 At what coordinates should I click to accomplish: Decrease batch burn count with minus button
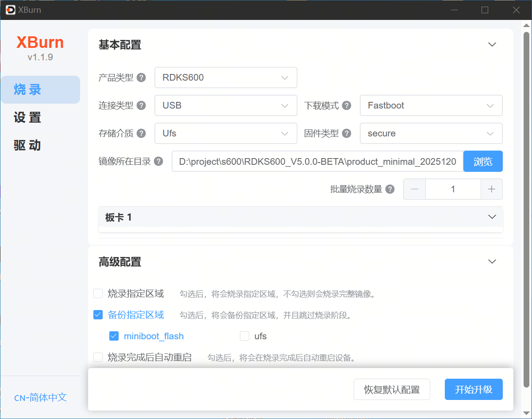pos(415,189)
